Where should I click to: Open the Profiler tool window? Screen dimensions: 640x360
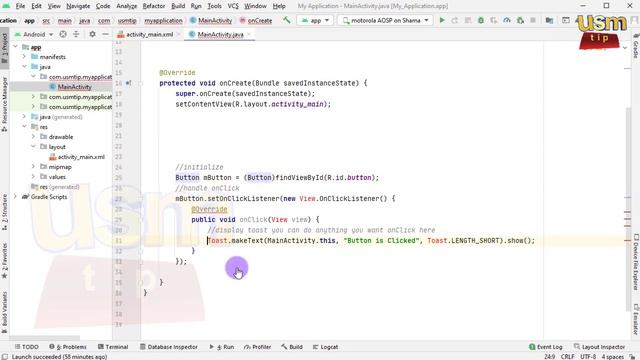[258, 347]
